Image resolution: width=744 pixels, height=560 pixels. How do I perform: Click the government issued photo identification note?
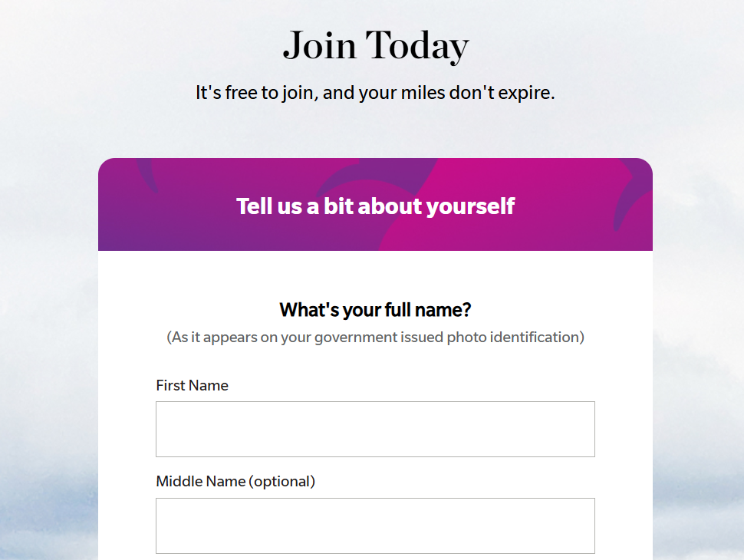click(375, 337)
